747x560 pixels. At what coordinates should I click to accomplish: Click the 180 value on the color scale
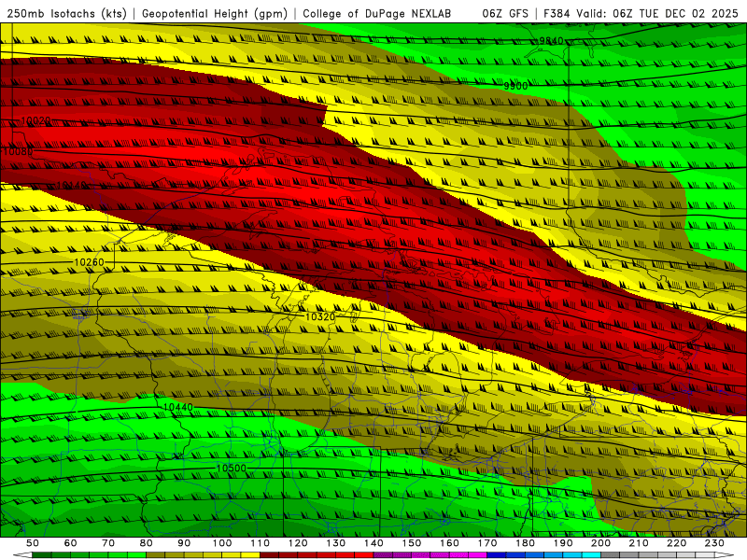click(x=525, y=543)
